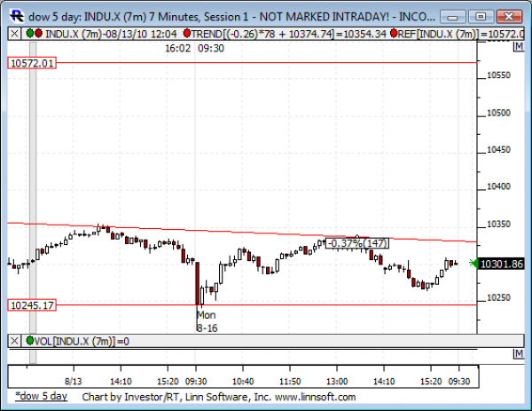This screenshot has width=532, height=411.
Task: Close the dow 5 day chart window
Action: tap(509, 17)
